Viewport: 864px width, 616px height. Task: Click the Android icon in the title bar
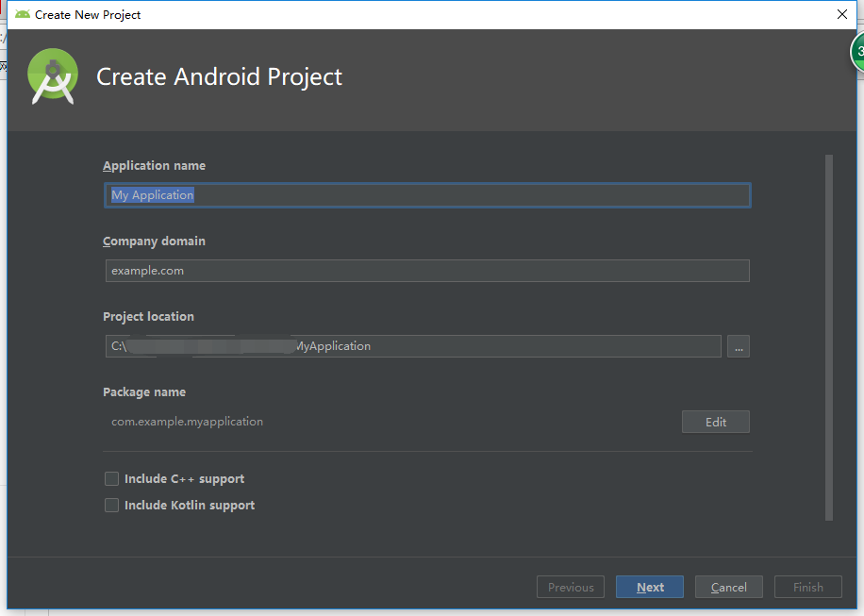tap(23, 14)
